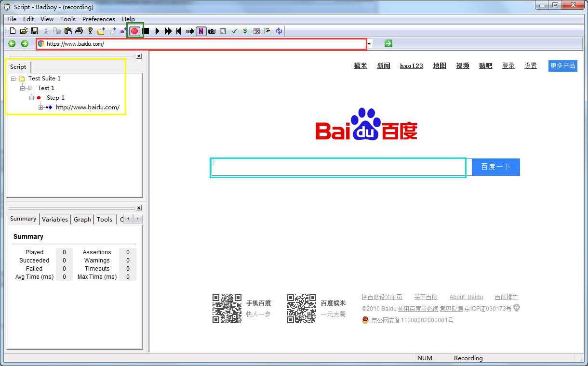This screenshot has height=366, width=588.
Task: Click the address bar containing https://www.baidu.com/
Action: click(x=201, y=44)
